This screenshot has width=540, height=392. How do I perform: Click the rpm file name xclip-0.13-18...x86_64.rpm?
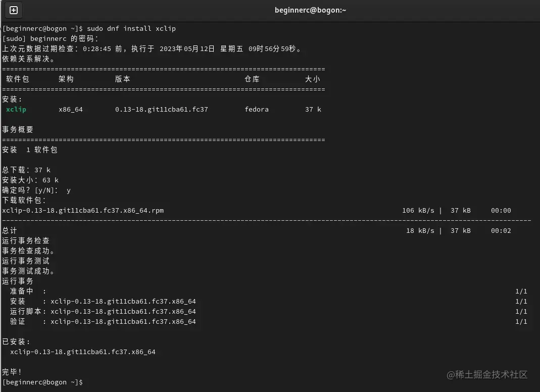point(83,211)
